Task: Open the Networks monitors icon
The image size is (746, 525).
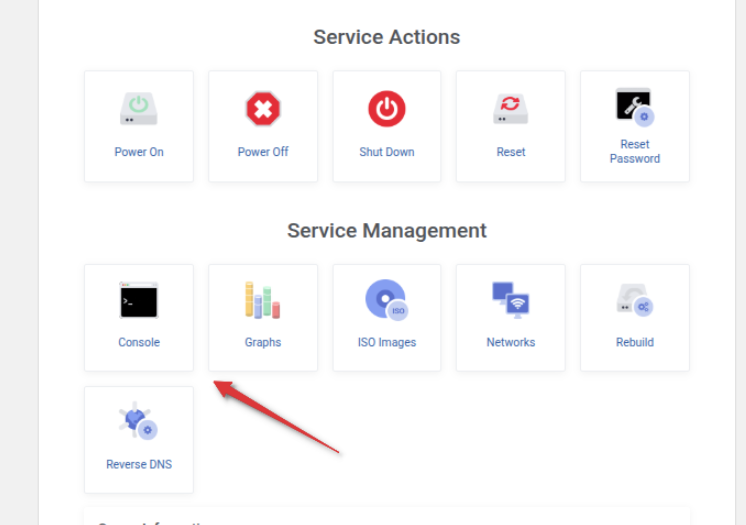Action: (510, 300)
